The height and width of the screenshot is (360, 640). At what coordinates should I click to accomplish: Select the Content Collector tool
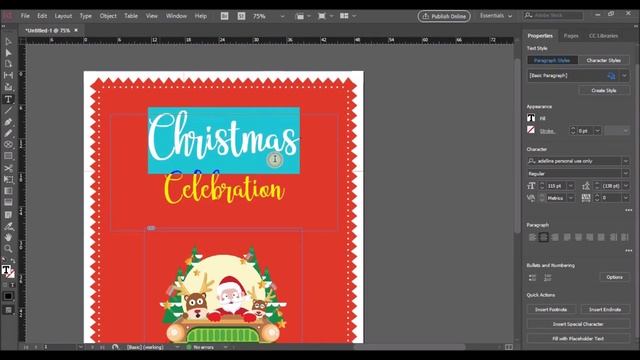click(8, 87)
